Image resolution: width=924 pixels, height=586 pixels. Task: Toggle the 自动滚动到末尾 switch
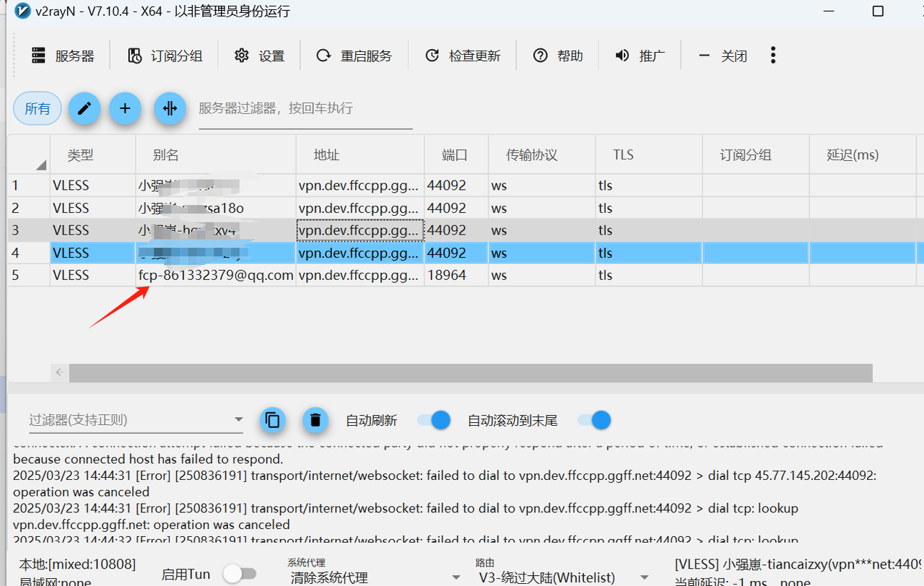(x=594, y=420)
